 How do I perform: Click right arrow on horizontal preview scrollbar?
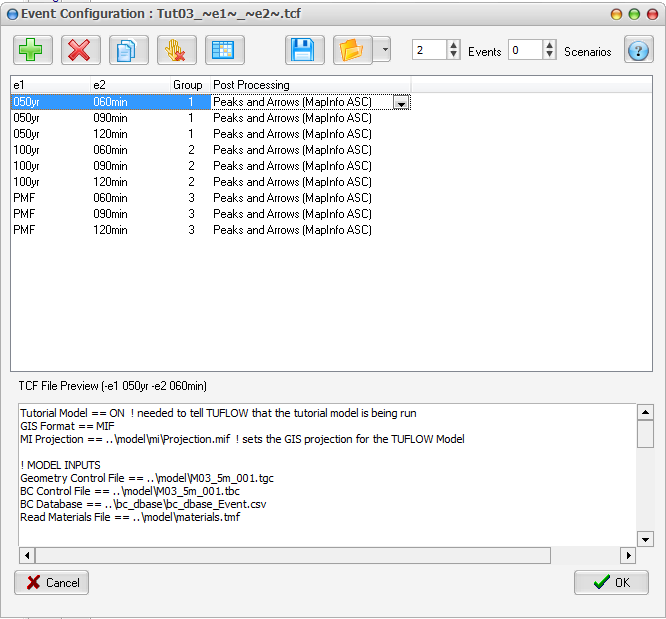pos(628,555)
